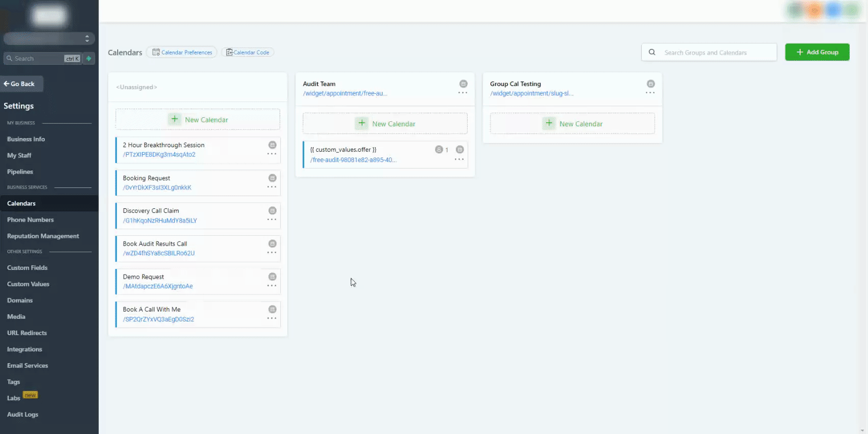Open the /G1hKqoNzRHuMdY8a5iLY calendar link

tap(160, 221)
